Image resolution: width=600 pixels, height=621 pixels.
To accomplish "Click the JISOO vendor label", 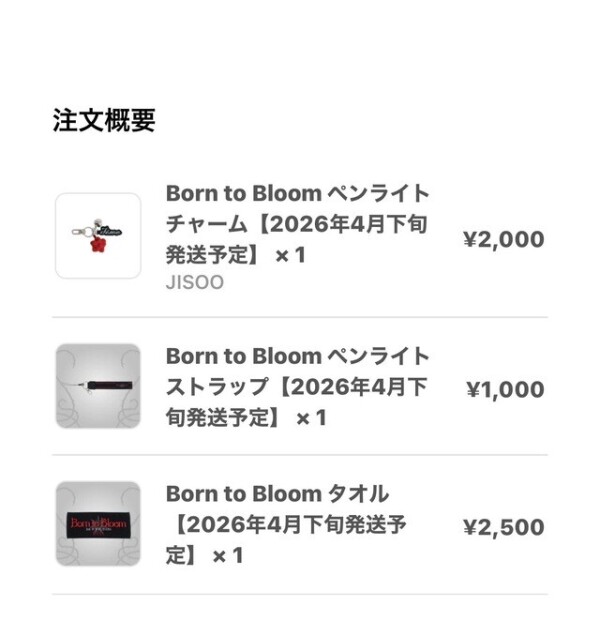I will (194, 282).
